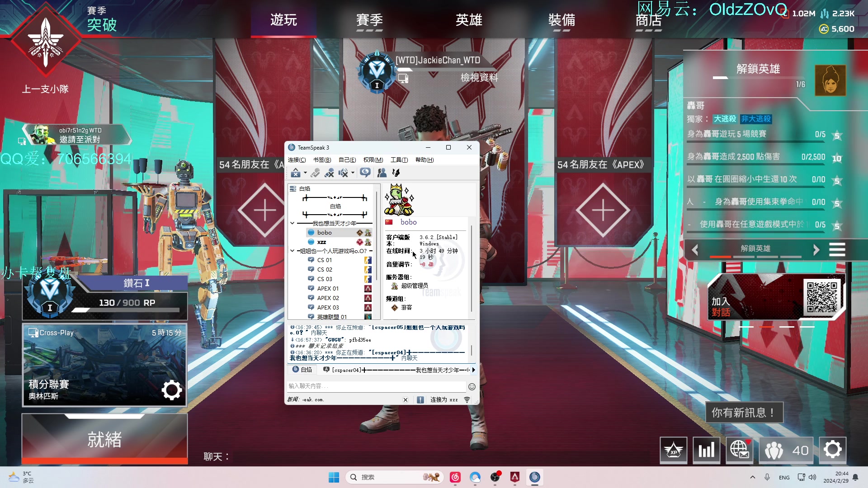The width and height of the screenshot is (868, 488).
Task: Go to next challenge with right arrow
Action: (x=816, y=250)
